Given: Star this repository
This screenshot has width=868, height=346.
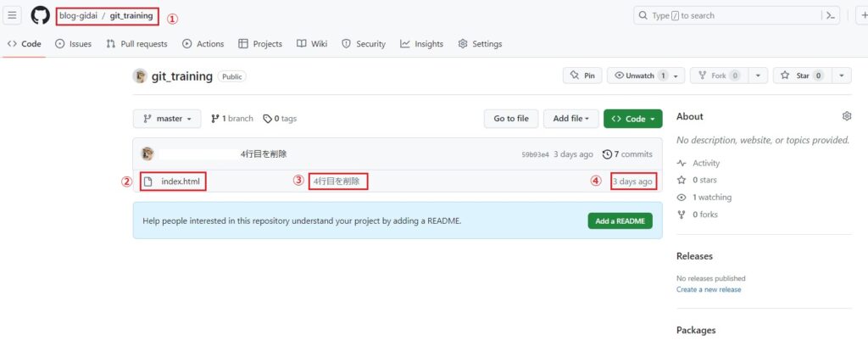Looking at the screenshot, I should click(x=800, y=75).
